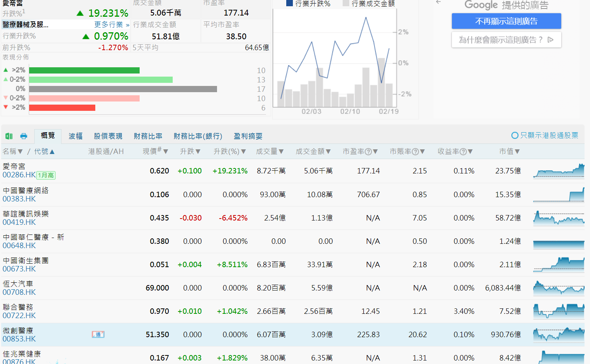The width and height of the screenshot is (590, 364).
Task: Open stock code 00708.HK link
Action: pyautogui.click(x=19, y=292)
